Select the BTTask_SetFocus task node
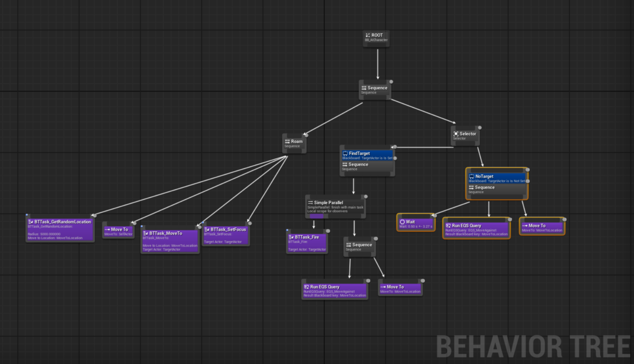 [x=226, y=236]
